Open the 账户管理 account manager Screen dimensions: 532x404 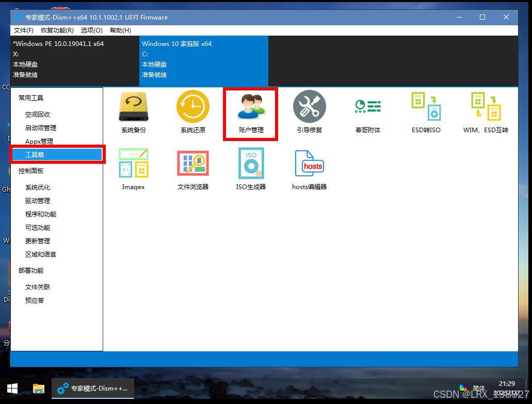(x=251, y=114)
